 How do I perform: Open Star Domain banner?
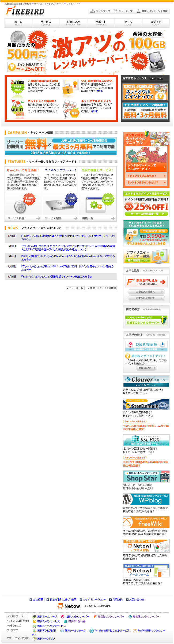click(x=146, y=404)
